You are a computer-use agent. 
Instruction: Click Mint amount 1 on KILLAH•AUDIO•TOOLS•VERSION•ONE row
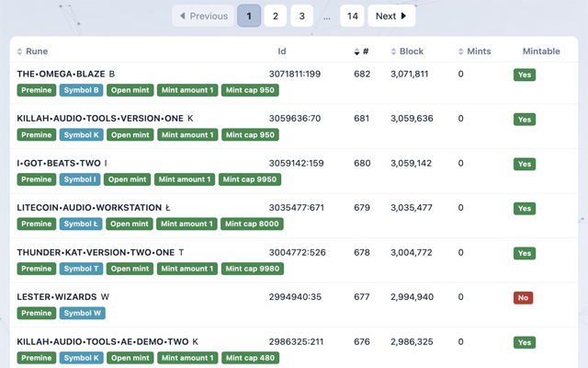coord(187,135)
